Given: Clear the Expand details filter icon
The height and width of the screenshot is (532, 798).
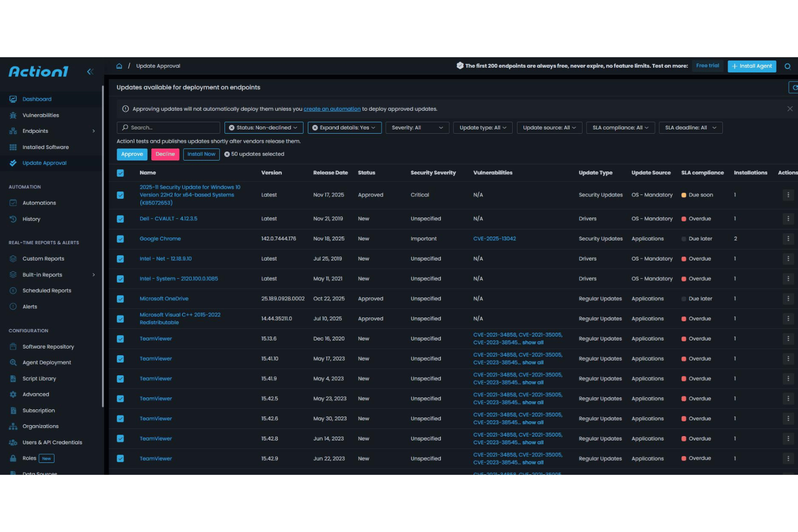Looking at the screenshot, I should 315,128.
